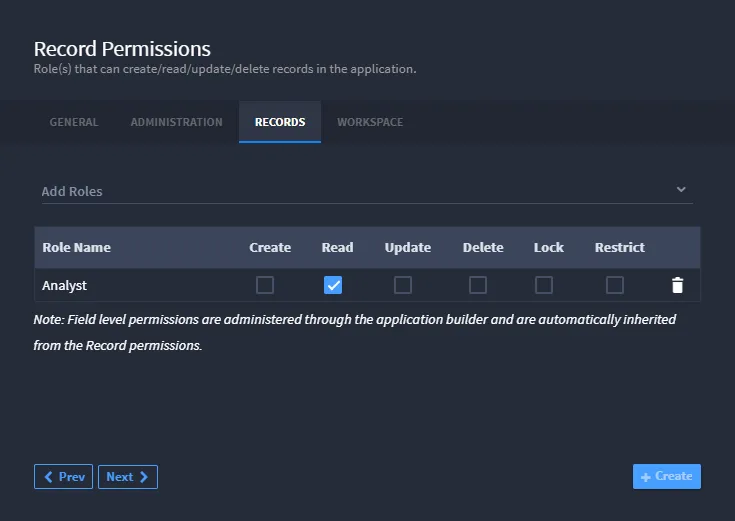Click the Delete column header
735x521 pixels.
tap(483, 247)
